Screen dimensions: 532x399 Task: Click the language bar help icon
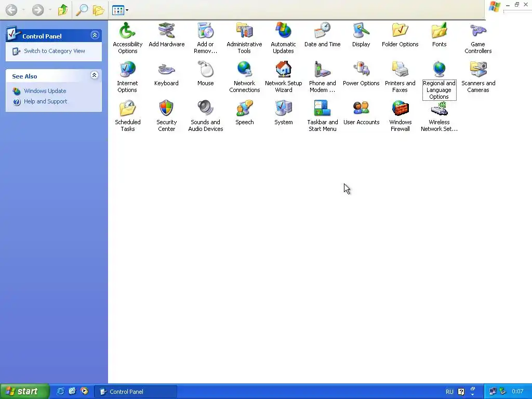pos(461,392)
